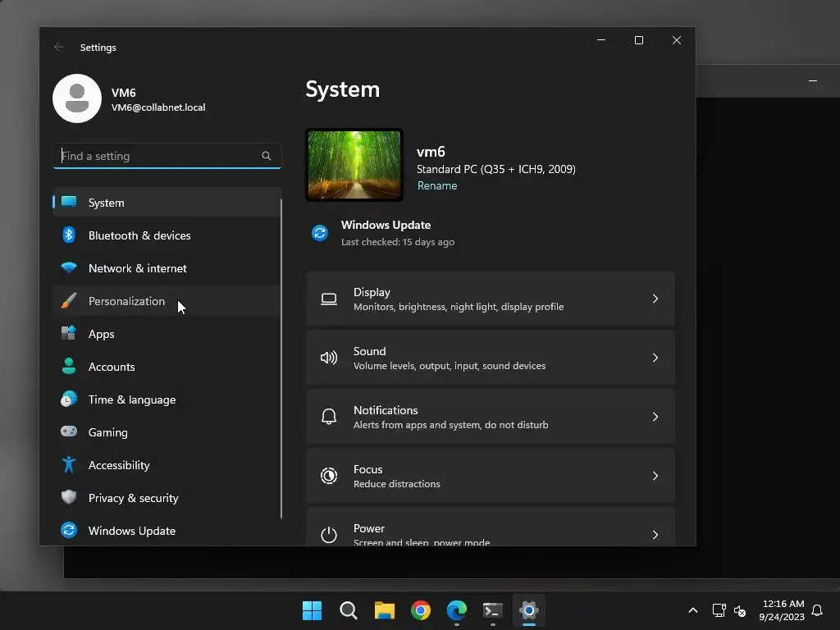Go to Gaming settings
This screenshot has width=840, height=630.
tap(167, 431)
